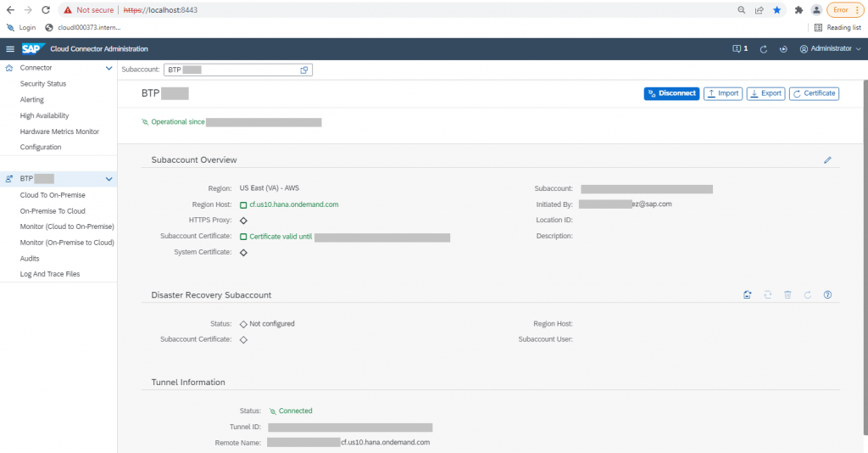Click the bookmark star icon
The image size is (868, 453).
pyautogui.click(x=776, y=10)
